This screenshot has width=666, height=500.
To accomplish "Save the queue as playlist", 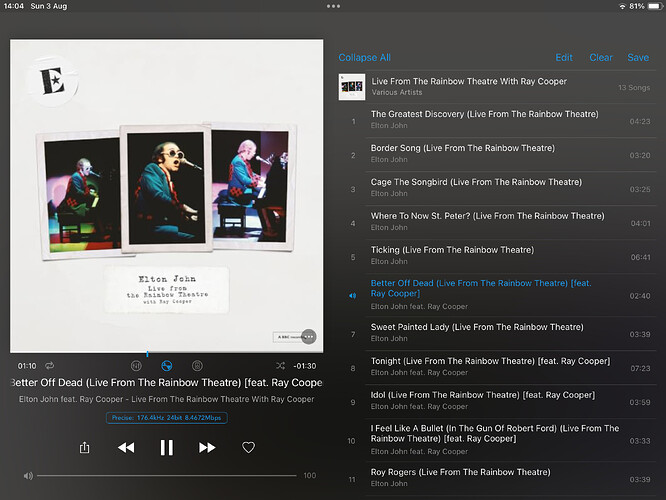I will [638, 57].
